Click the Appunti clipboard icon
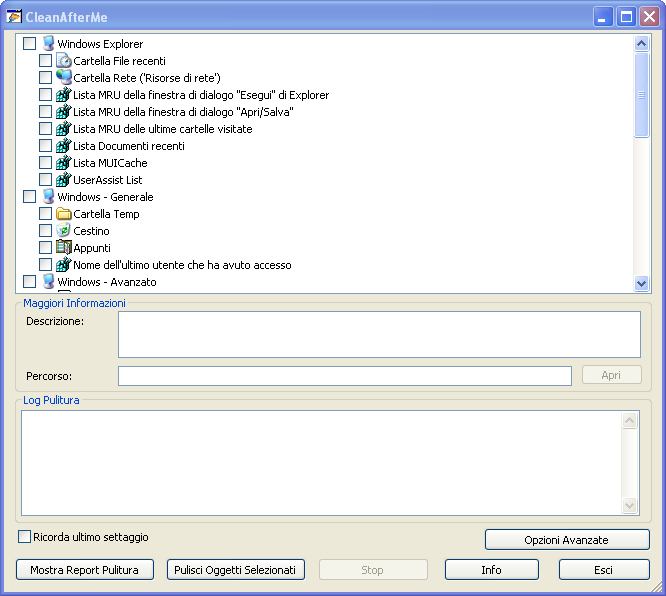Viewport: 666px width, 596px height. point(64,247)
